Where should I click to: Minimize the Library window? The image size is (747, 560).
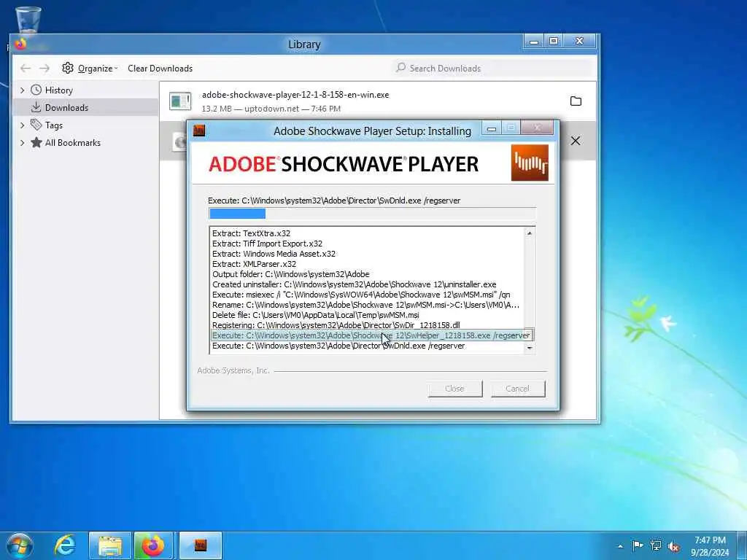(x=534, y=42)
